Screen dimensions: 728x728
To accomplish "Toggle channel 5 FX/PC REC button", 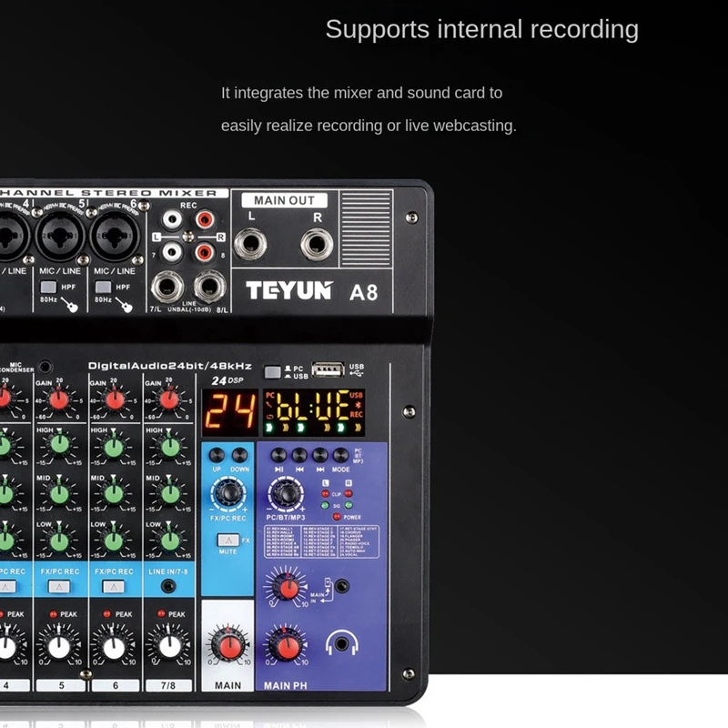I will (59, 587).
